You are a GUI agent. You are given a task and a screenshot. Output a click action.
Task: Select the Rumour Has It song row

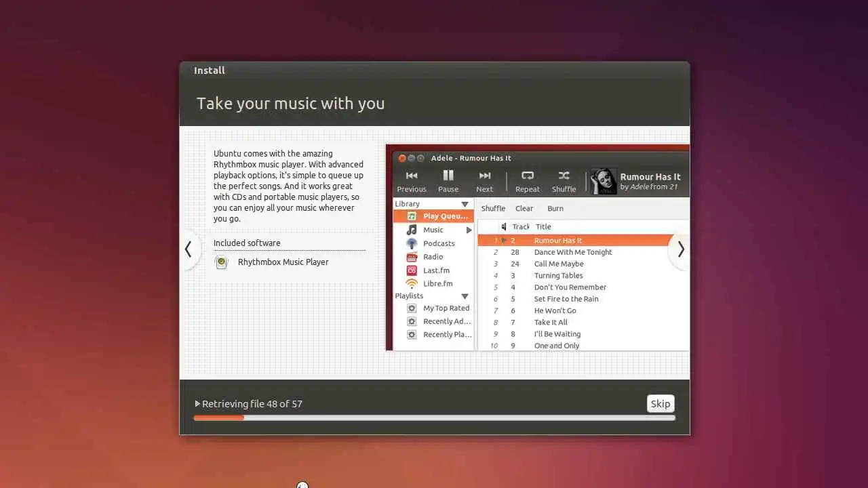(x=583, y=241)
